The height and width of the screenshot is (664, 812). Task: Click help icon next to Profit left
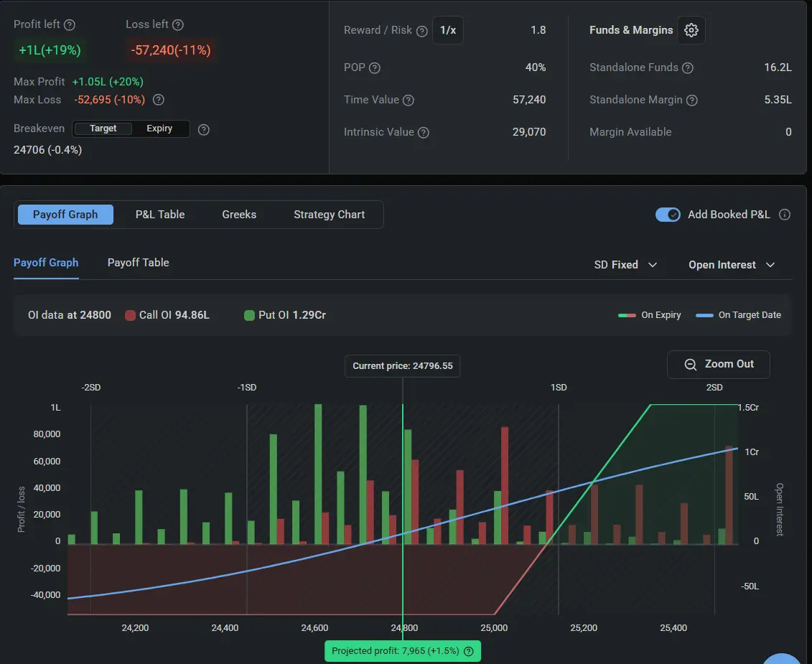[70, 25]
